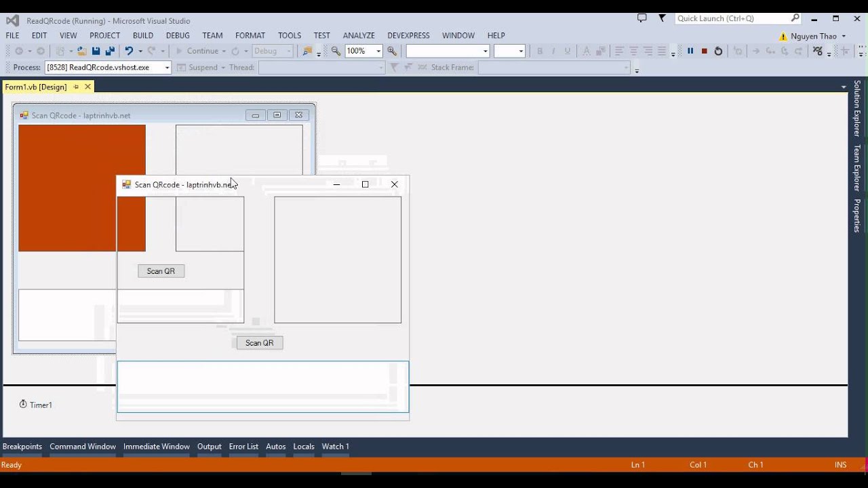
Task: Open the Solution Explorer side tab
Action: [x=857, y=108]
